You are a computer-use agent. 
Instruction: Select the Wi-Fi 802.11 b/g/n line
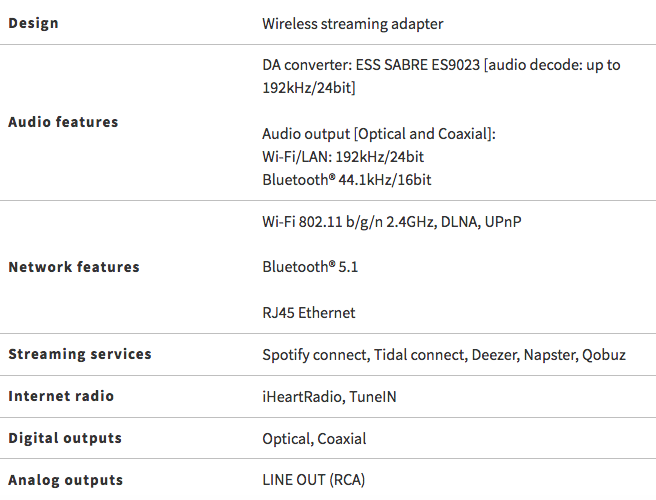click(392, 222)
